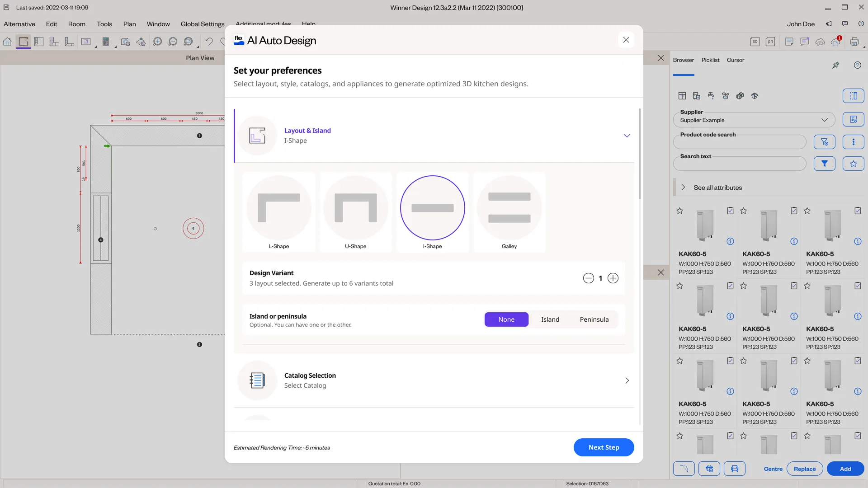
Task: Click the home icon in main toolbar
Action: click(x=7, y=42)
